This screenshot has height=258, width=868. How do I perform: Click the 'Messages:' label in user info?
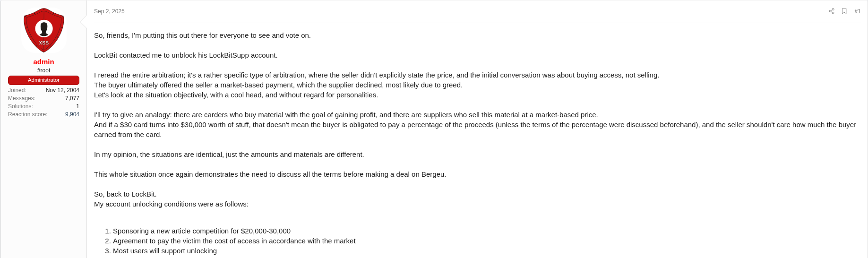(x=22, y=98)
